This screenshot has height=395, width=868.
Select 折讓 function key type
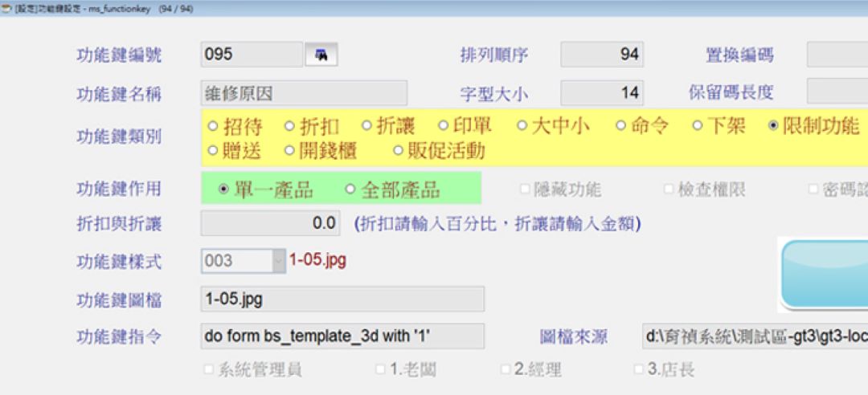point(366,126)
